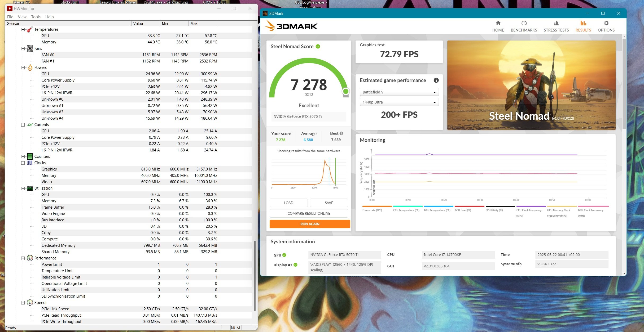Open the 1440p Ultra resolution dropdown
This screenshot has width=644, height=332.
coord(399,102)
